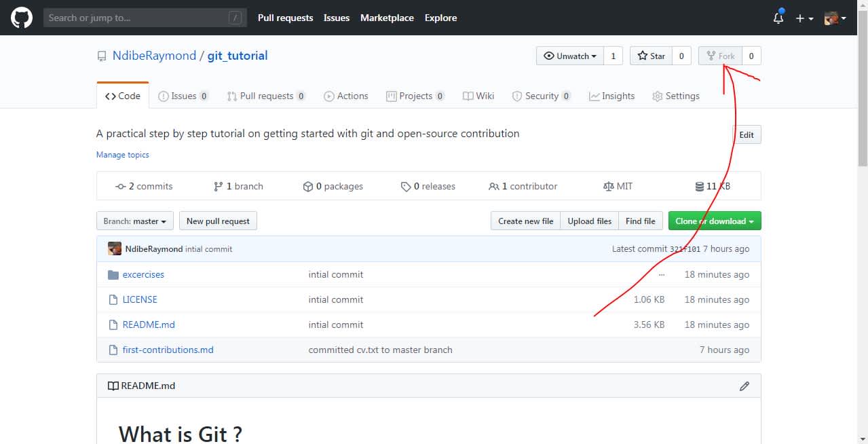Edit README with pencil icon
Viewport: 868px width, 444px height.
coord(744,386)
